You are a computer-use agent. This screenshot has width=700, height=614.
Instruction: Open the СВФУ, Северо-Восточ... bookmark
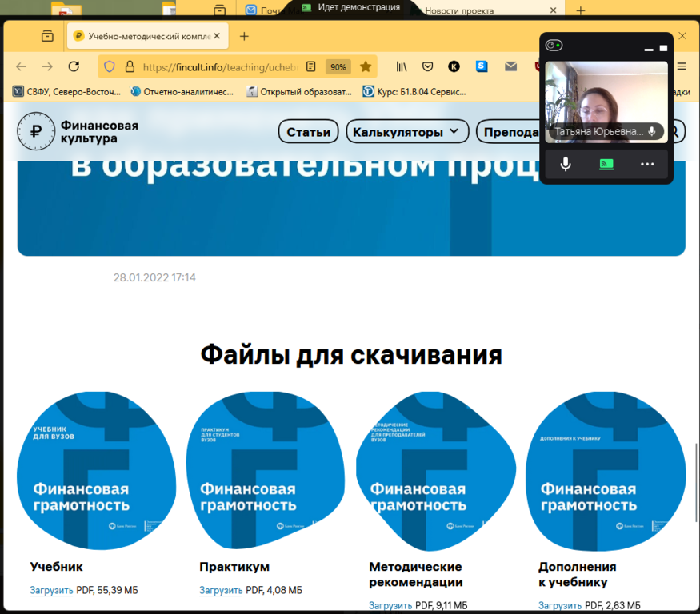pyautogui.click(x=66, y=91)
